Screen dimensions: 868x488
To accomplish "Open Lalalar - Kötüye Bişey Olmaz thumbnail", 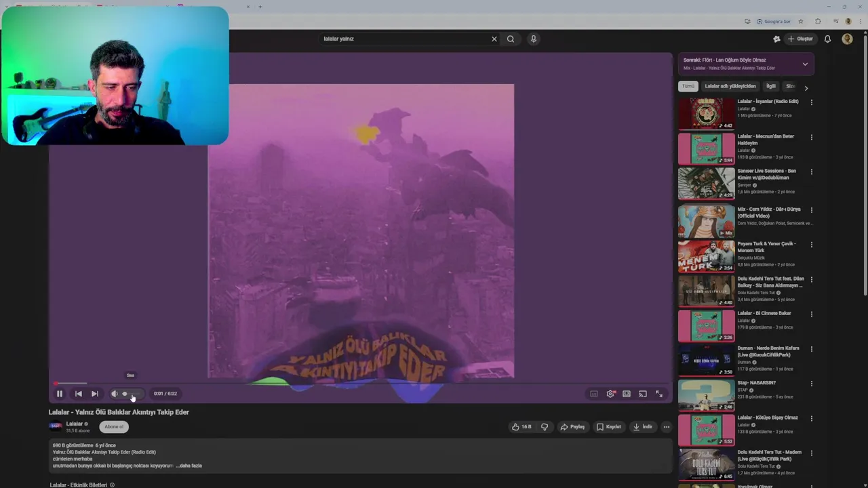I will click(707, 430).
